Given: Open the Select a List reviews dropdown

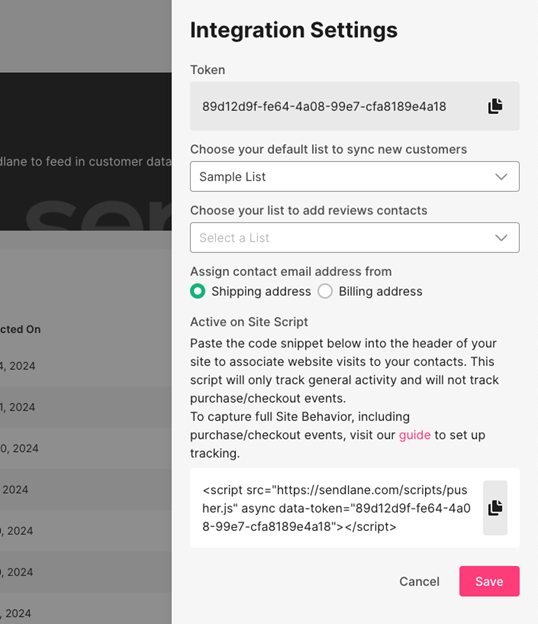Looking at the screenshot, I should 355,238.
